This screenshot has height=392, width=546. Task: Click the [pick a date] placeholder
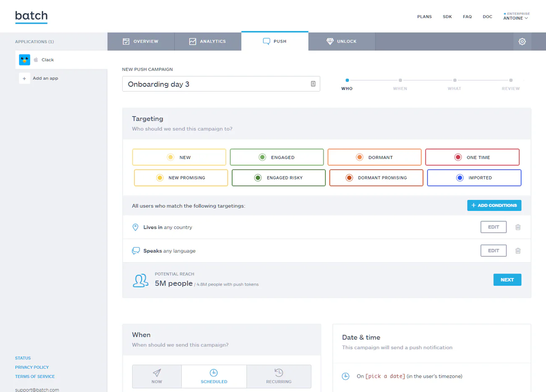[x=385, y=376]
